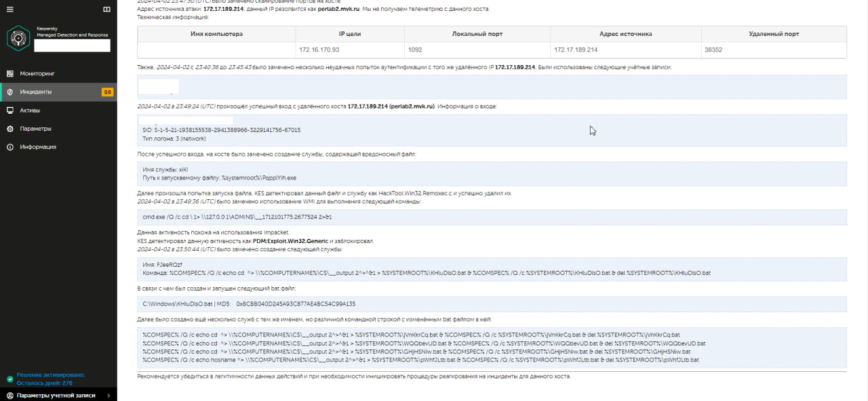This screenshot has height=401, width=868.
Task: Click the service name Имя: FJeeROzf
Action: pos(162,264)
